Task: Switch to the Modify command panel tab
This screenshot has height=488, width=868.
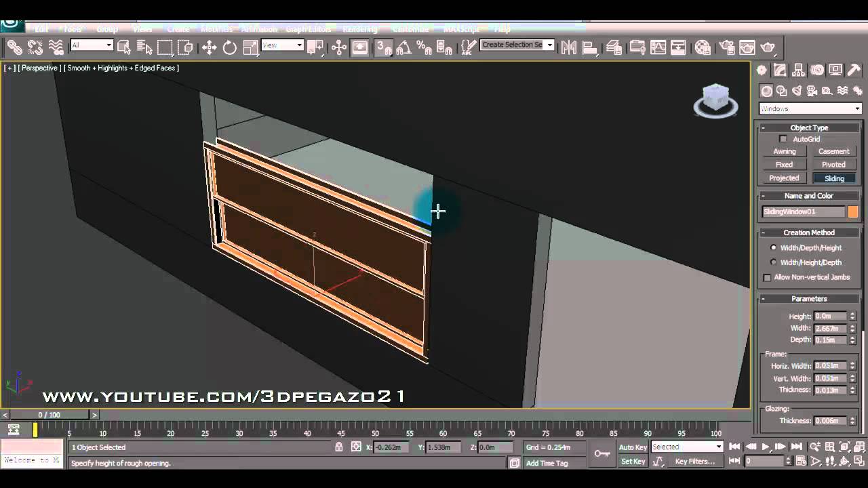Action: click(x=781, y=70)
